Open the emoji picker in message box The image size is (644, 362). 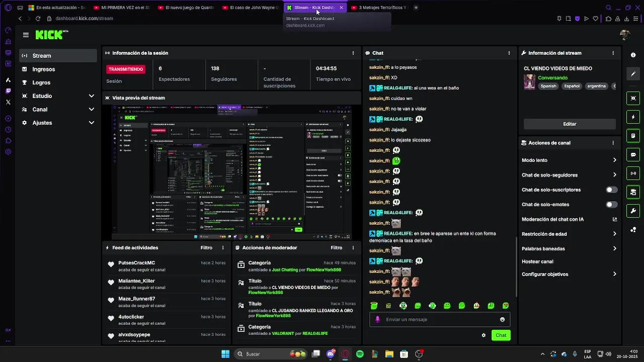tap(502, 319)
